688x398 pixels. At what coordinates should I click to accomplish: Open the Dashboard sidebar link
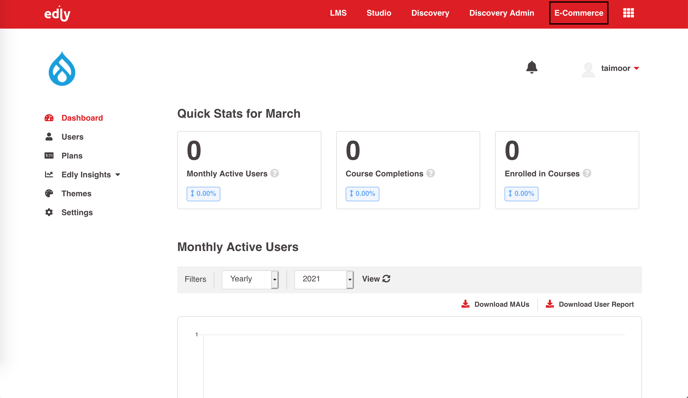(x=82, y=118)
